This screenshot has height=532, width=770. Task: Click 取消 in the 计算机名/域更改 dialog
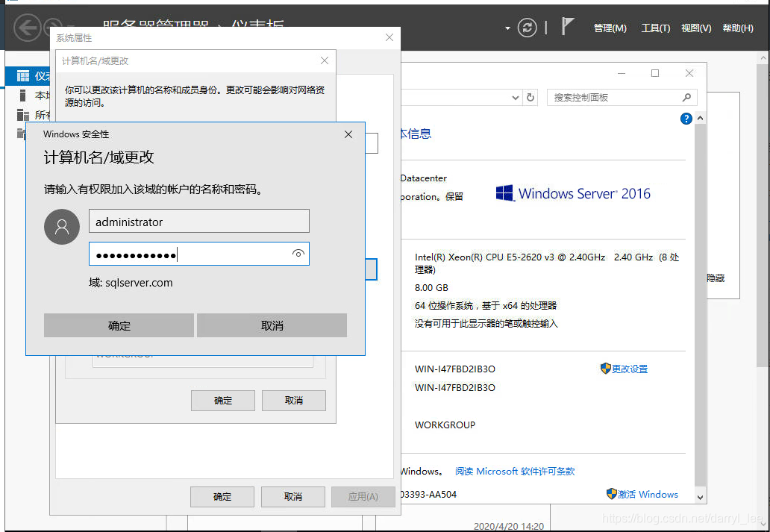pos(294,401)
